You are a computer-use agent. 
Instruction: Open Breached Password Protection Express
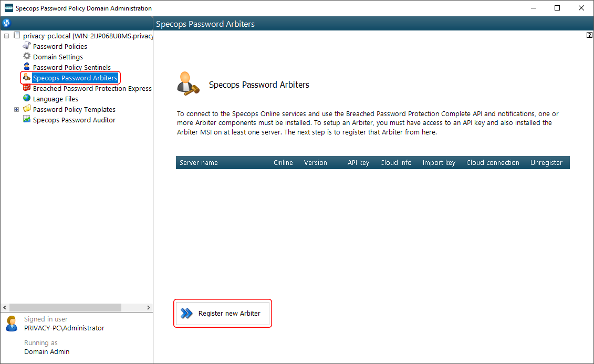[x=92, y=89]
